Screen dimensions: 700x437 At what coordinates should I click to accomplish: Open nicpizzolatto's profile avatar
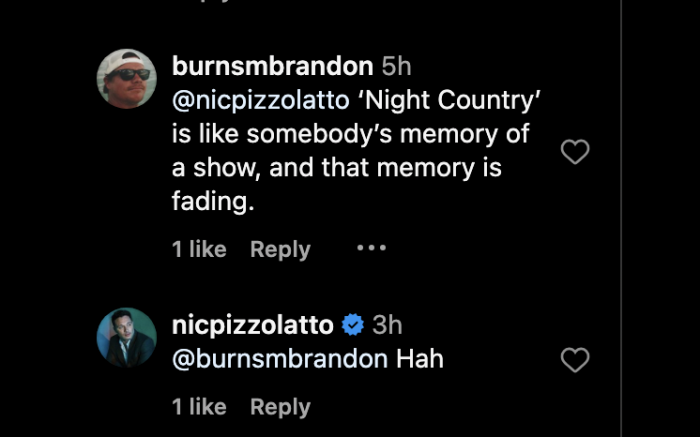127,337
